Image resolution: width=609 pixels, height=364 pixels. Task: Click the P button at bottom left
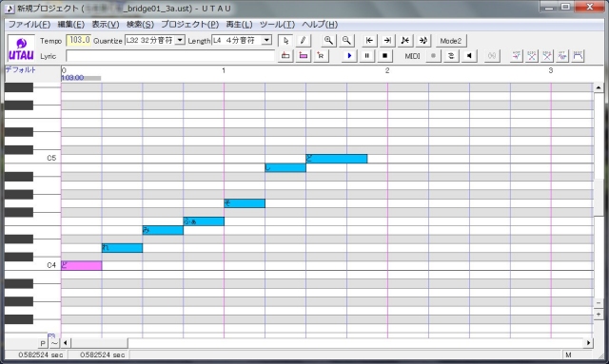pyautogui.click(x=43, y=343)
